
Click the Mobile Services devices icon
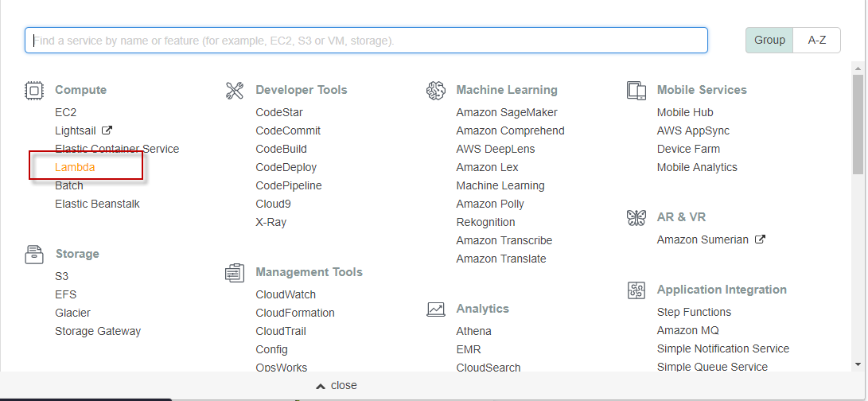tap(636, 91)
